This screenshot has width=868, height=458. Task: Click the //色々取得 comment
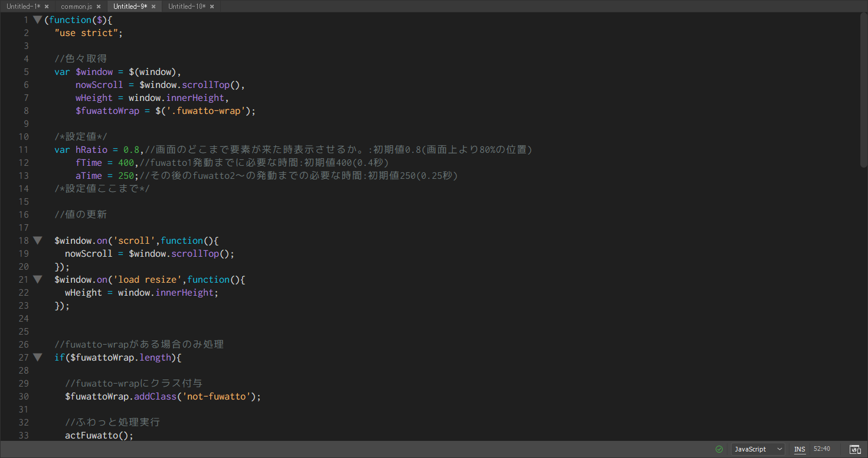[x=80, y=58]
